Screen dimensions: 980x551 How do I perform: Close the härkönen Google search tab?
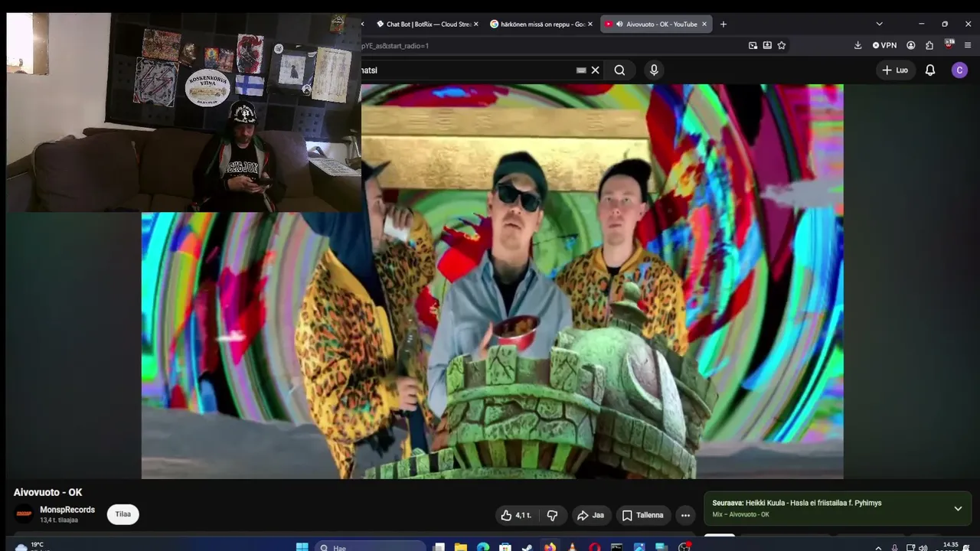[590, 24]
